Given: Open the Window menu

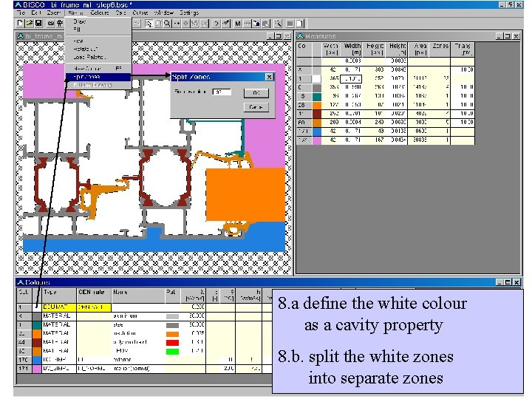Looking at the screenshot, I should tap(163, 13).
